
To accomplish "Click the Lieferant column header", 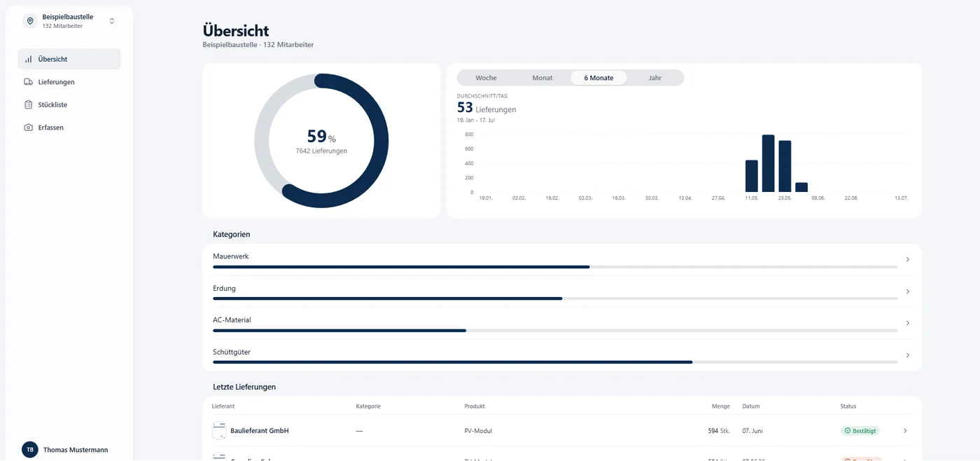I will point(223,406).
